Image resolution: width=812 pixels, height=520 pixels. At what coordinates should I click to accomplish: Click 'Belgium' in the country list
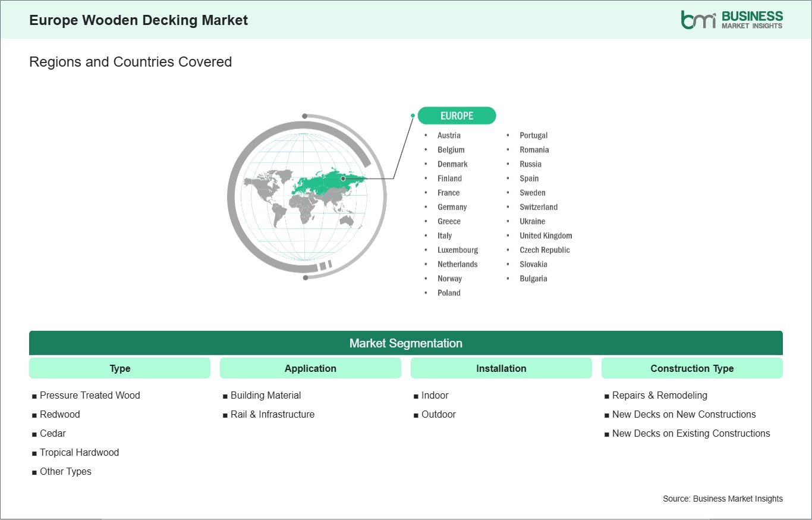point(451,150)
